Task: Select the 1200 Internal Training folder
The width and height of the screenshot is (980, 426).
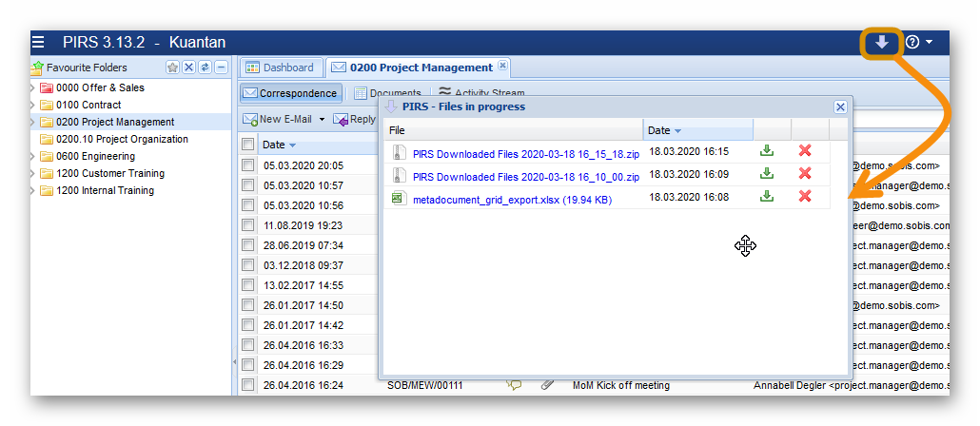Action: pyautogui.click(x=105, y=190)
